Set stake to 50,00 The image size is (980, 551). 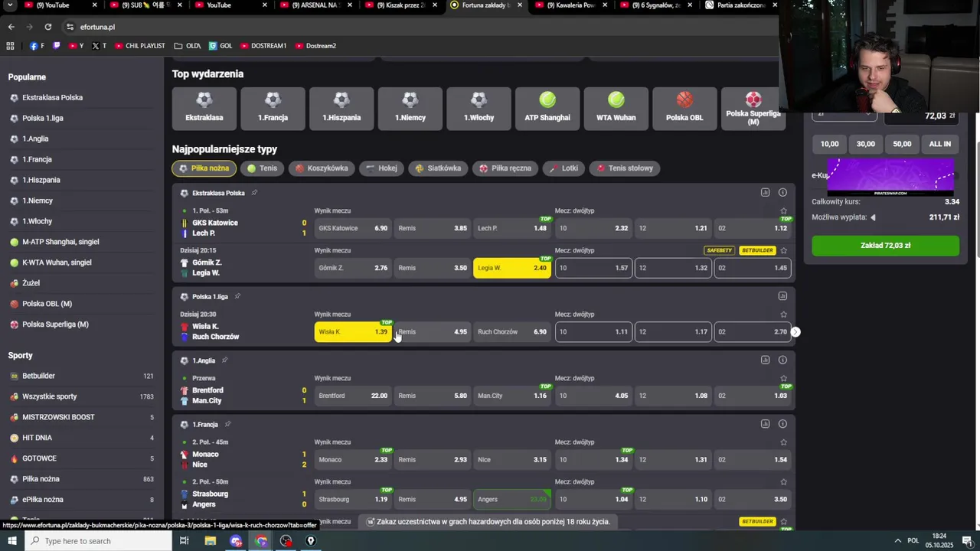tap(902, 144)
